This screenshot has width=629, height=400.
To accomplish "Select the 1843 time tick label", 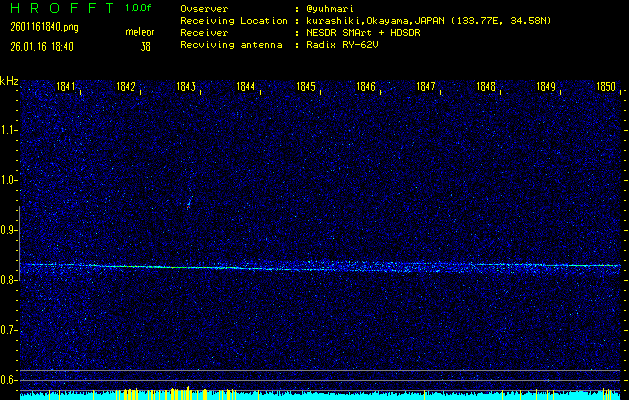I will click(x=186, y=87).
